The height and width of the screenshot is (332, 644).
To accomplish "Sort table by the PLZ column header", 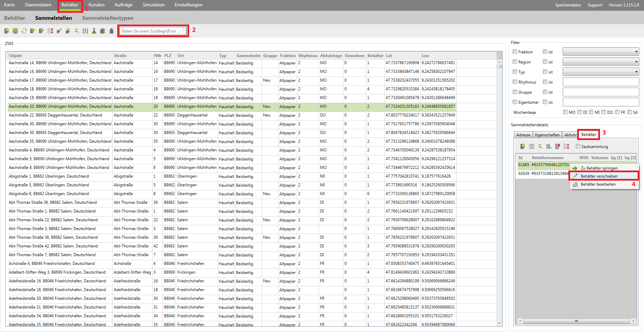I will [x=168, y=55].
